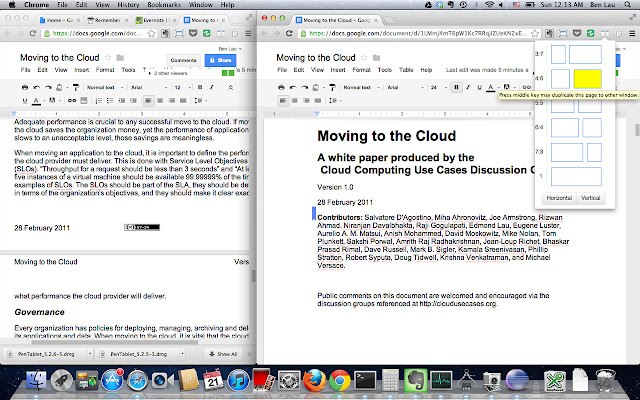The width and height of the screenshot is (640, 400).
Task: Apply bulleted list in left window
Action: pos(110,100)
